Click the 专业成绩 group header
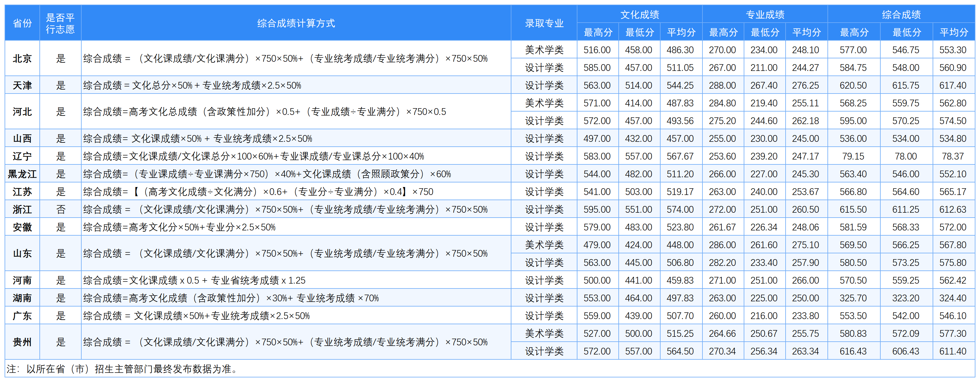Image resolution: width=980 pixels, height=382 pixels. [x=765, y=14]
